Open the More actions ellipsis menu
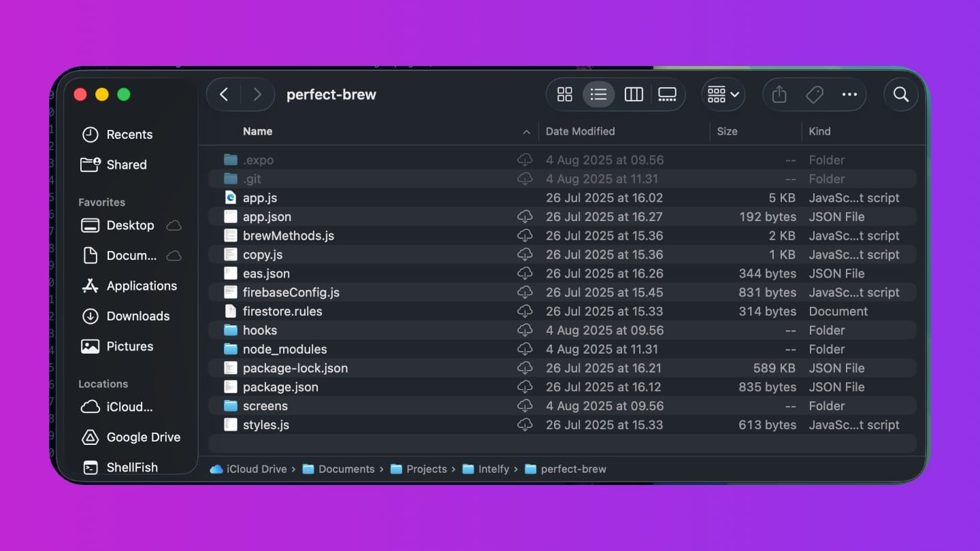Viewport: 980px width, 551px height. [849, 95]
